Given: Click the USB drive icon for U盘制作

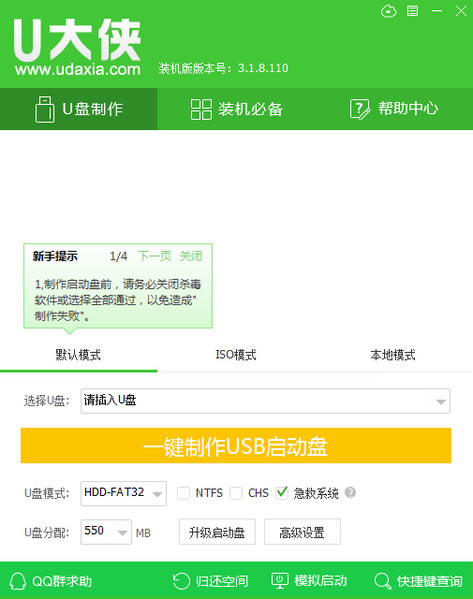Looking at the screenshot, I should pos(45,109).
